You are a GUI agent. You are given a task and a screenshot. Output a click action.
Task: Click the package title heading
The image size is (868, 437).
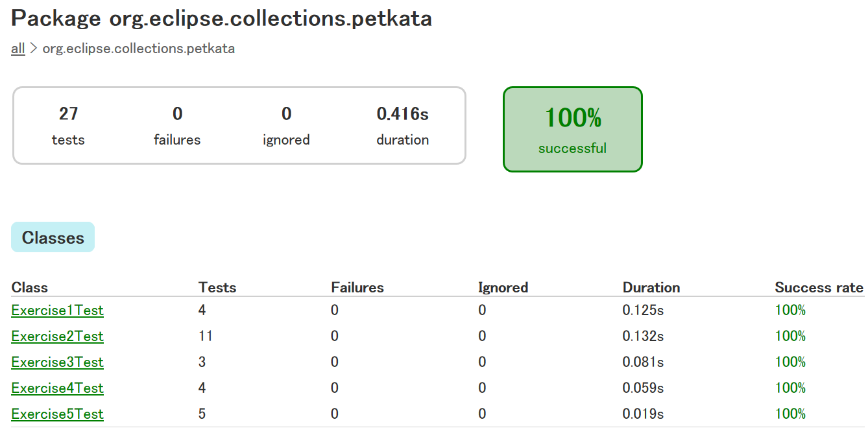click(222, 19)
